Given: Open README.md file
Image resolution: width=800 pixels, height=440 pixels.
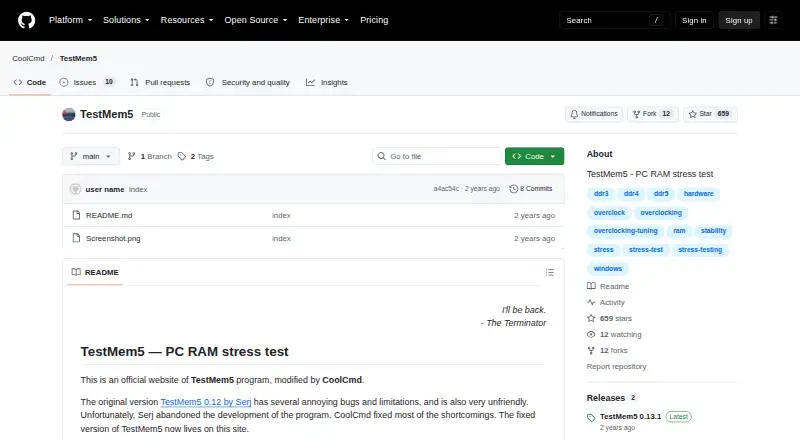Looking at the screenshot, I should (x=109, y=215).
